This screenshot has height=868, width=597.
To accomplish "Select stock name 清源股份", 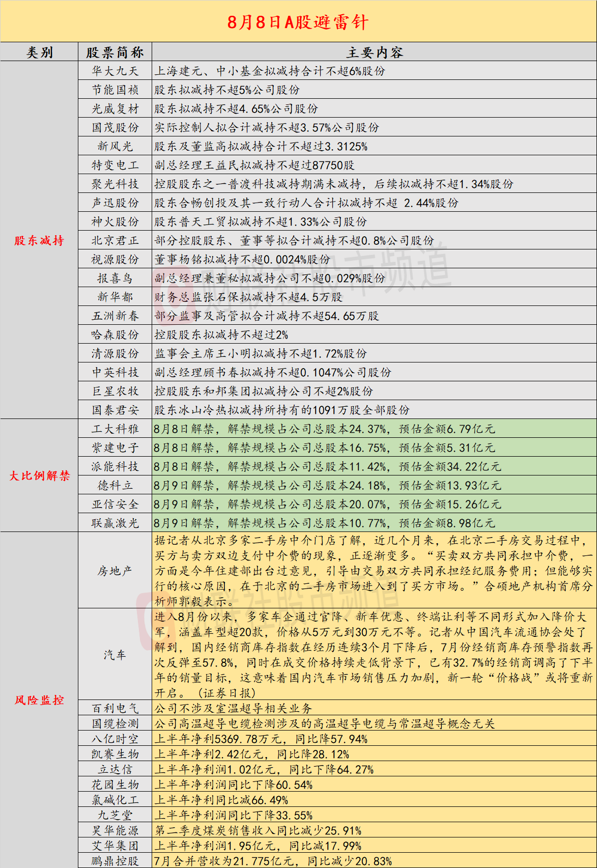I will click(x=115, y=353).
